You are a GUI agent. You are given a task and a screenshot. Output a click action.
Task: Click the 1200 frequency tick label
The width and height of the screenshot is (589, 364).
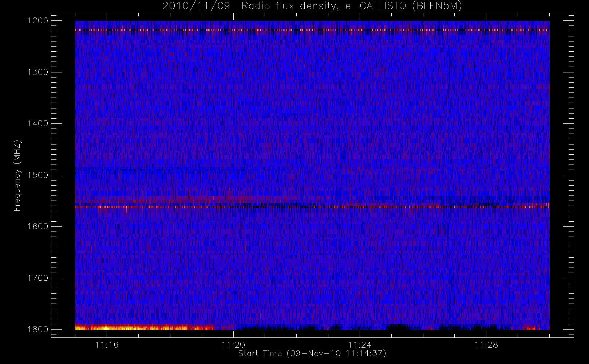38,21
